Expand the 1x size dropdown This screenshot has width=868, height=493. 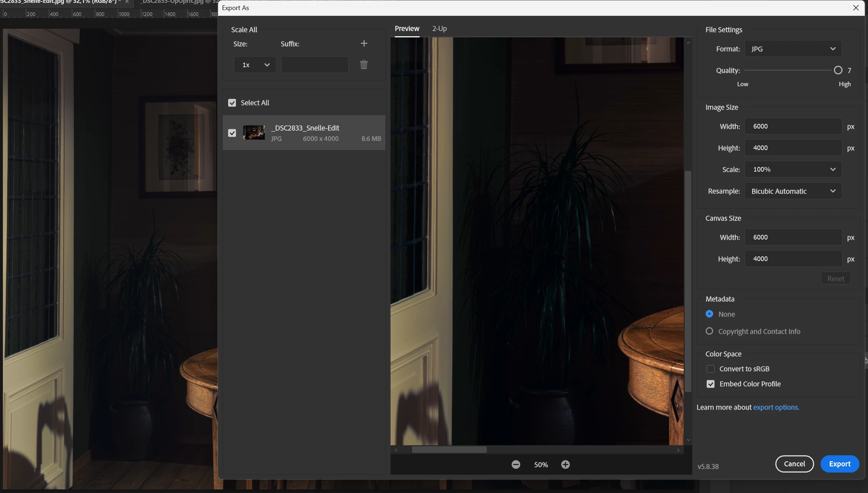(x=255, y=65)
